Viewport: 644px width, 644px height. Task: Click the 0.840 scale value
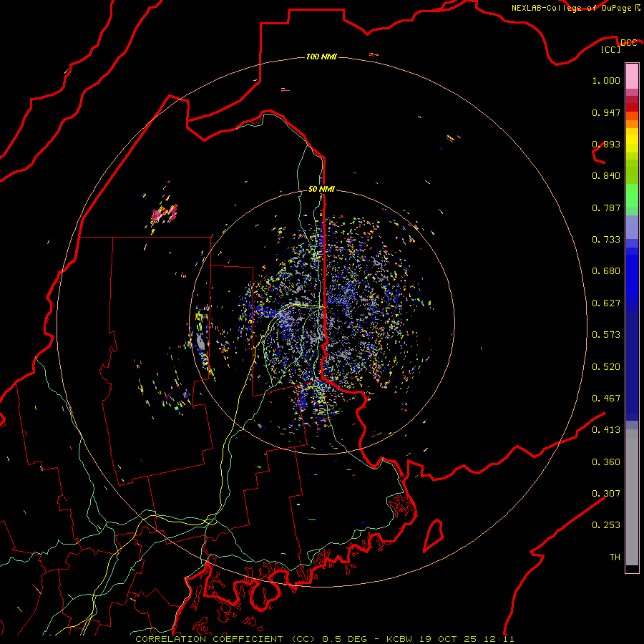pos(606,176)
